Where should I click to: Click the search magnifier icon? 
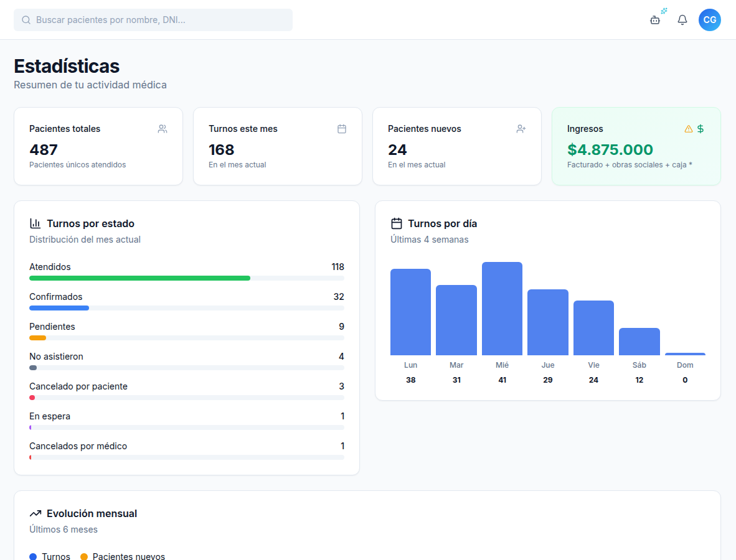(26, 20)
